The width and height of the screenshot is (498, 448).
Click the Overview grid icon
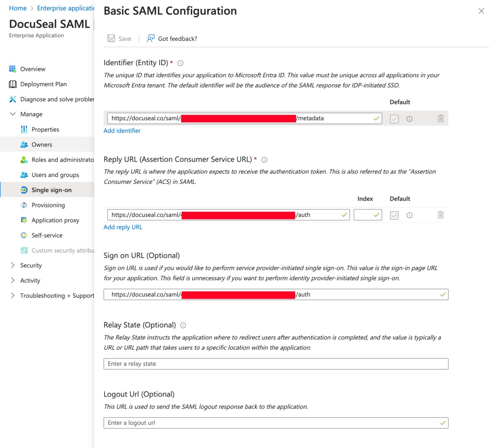coord(13,69)
